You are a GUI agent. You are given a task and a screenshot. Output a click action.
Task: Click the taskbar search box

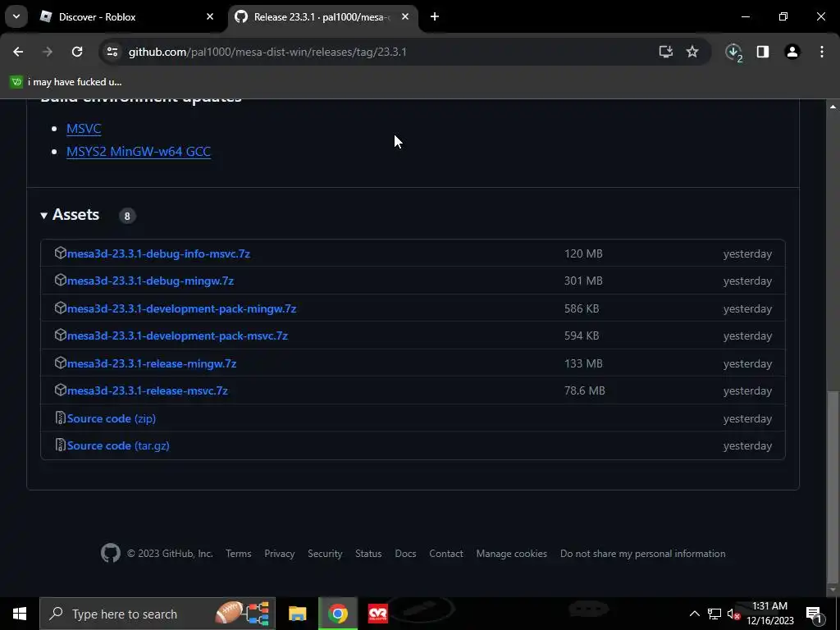pyautogui.click(x=157, y=614)
